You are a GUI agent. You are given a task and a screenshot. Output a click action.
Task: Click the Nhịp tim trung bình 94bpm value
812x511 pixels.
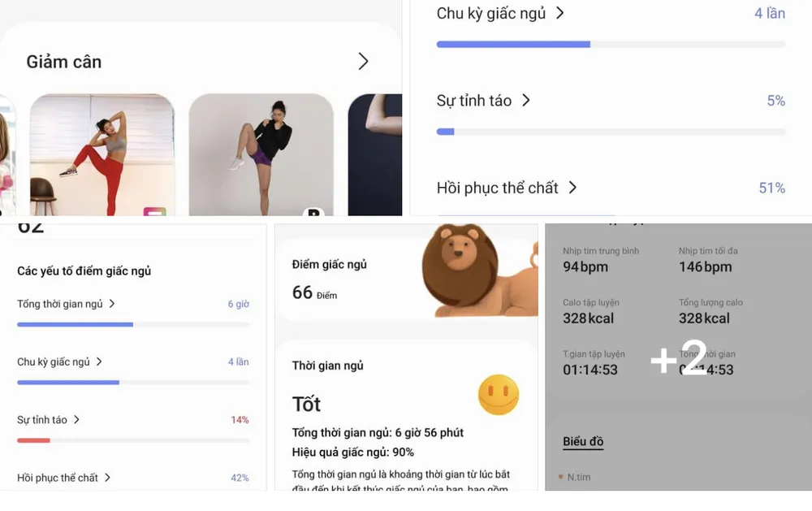(585, 267)
